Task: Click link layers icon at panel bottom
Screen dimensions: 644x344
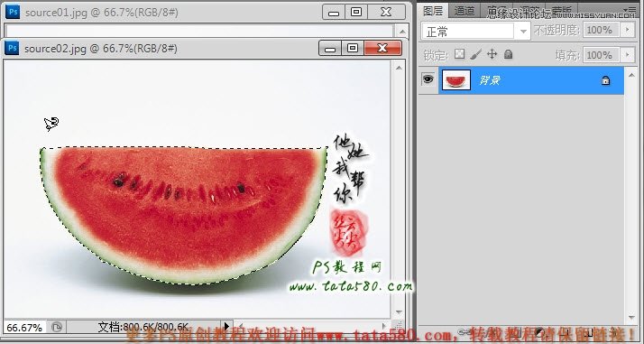Action: click(465, 331)
